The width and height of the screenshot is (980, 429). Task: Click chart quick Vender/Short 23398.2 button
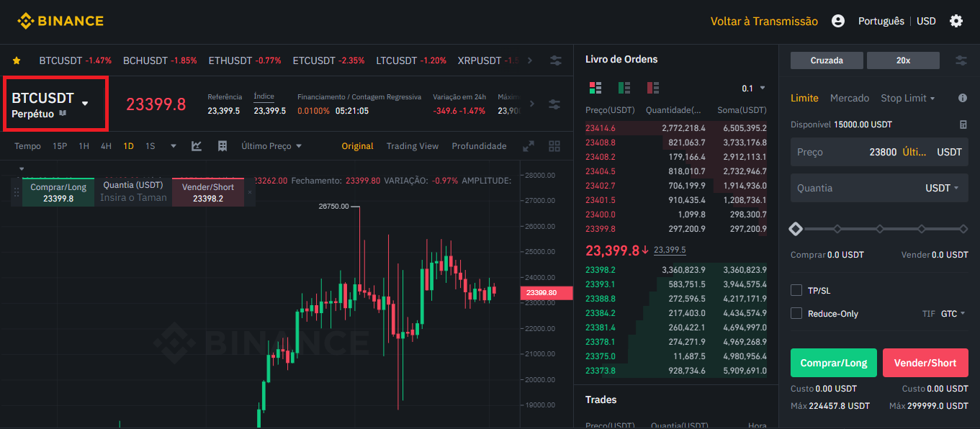[208, 192]
